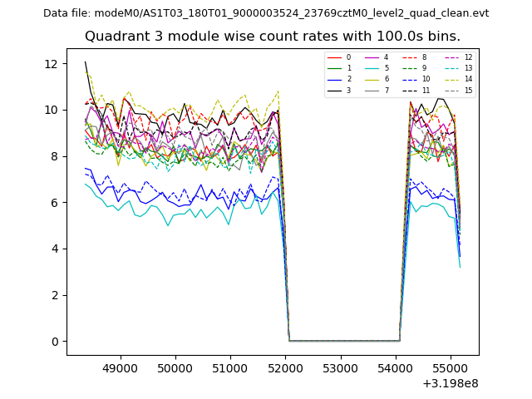Click the 49000 tick label on x-axis
Viewport: 532px width, 399px height.
tap(121, 367)
